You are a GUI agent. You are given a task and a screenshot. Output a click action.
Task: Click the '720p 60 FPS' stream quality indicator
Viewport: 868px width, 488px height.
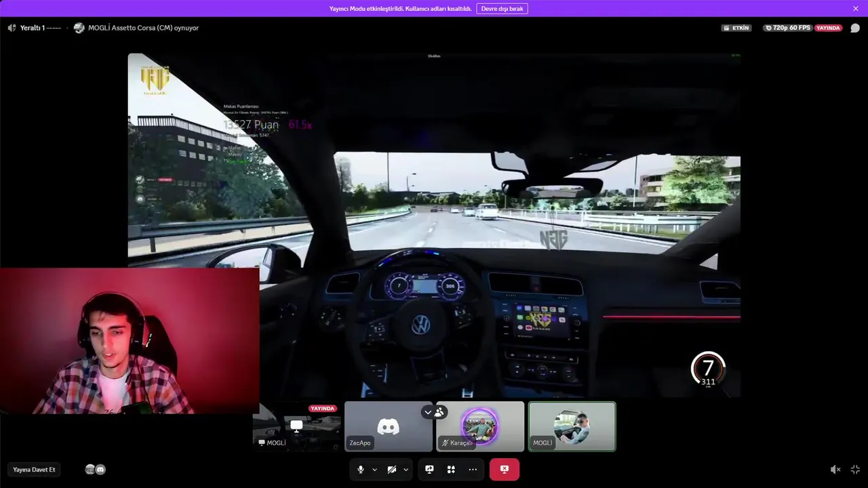(x=787, y=28)
